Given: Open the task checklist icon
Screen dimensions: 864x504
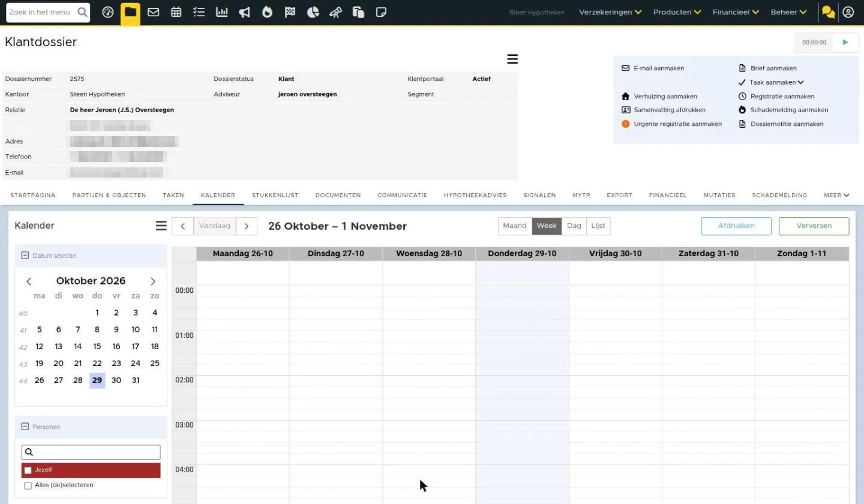Looking at the screenshot, I should (199, 12).
